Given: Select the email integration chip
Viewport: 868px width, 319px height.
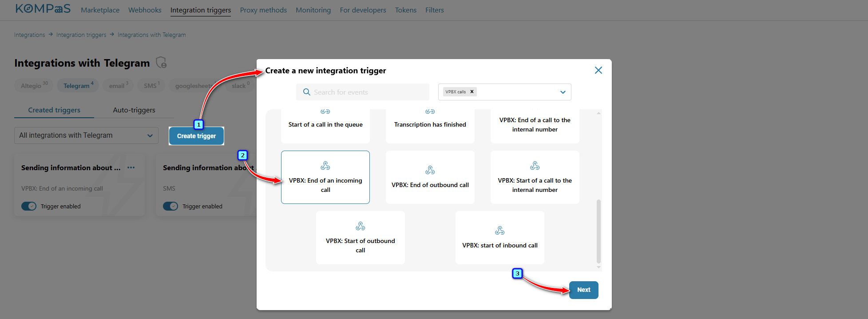Looking at the screenshot, I should pyautogui.click(x=118, y=85).
